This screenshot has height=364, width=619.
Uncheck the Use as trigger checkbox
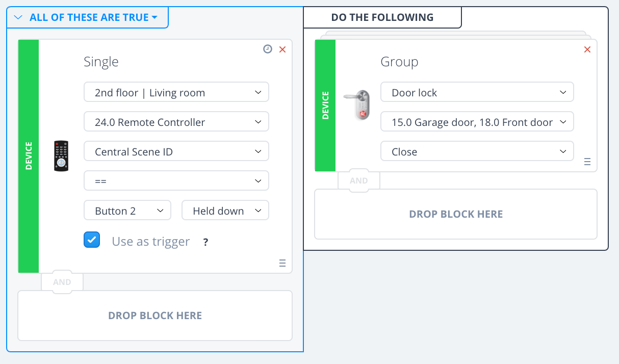pos(92,240)
